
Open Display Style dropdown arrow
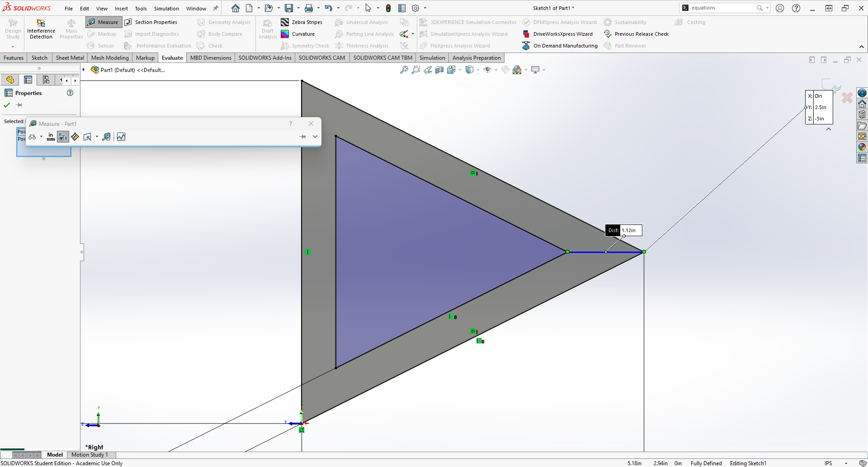pos(478,70)
